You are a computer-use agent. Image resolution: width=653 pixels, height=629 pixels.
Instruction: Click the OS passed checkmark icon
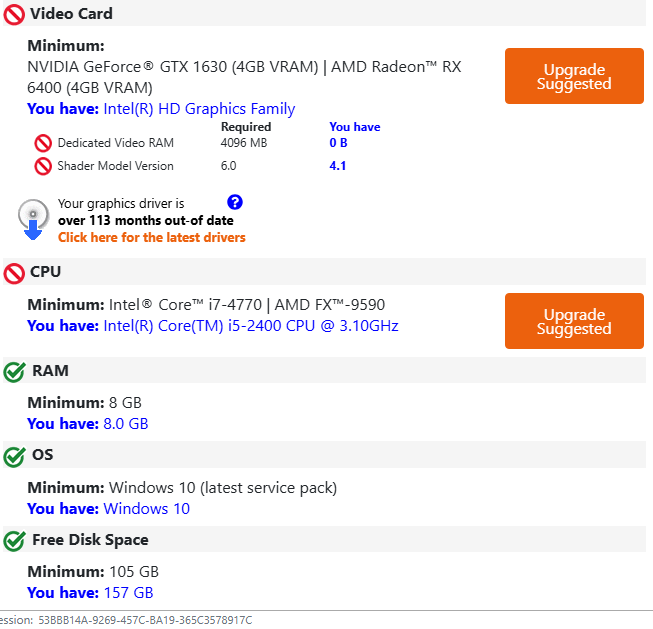(x=15, y=457)
